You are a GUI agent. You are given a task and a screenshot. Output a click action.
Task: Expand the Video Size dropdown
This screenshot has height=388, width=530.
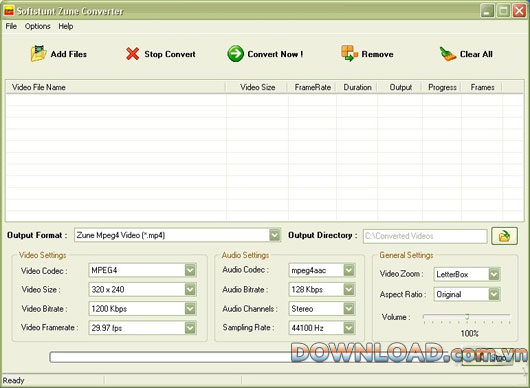click(190, 289)
